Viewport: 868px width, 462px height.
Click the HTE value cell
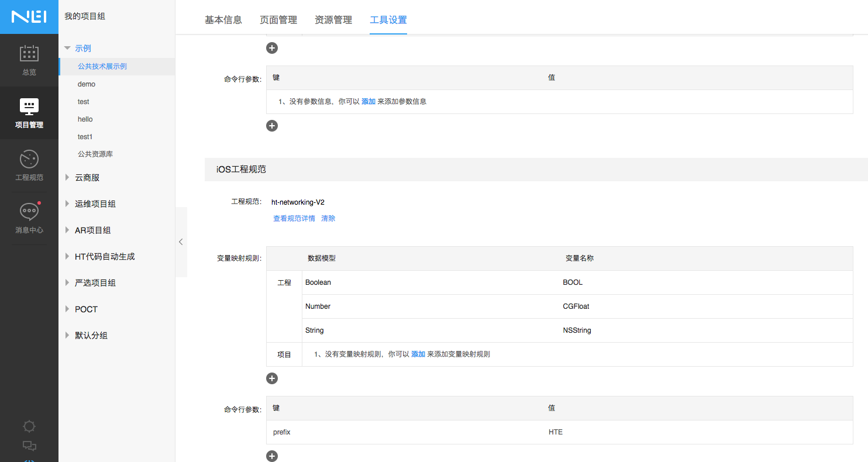point(699,432)
